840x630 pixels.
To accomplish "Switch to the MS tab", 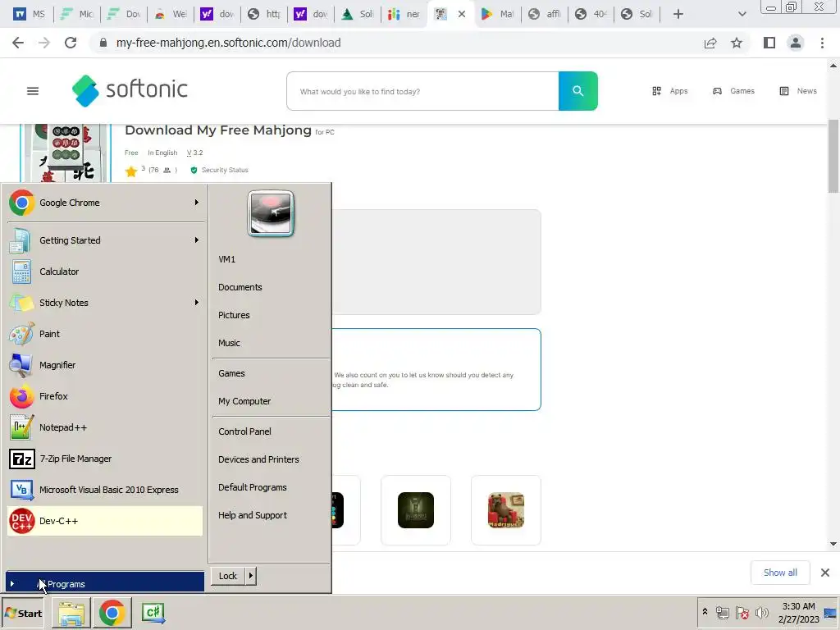I will pyautogui.click(x=30, y=14).
